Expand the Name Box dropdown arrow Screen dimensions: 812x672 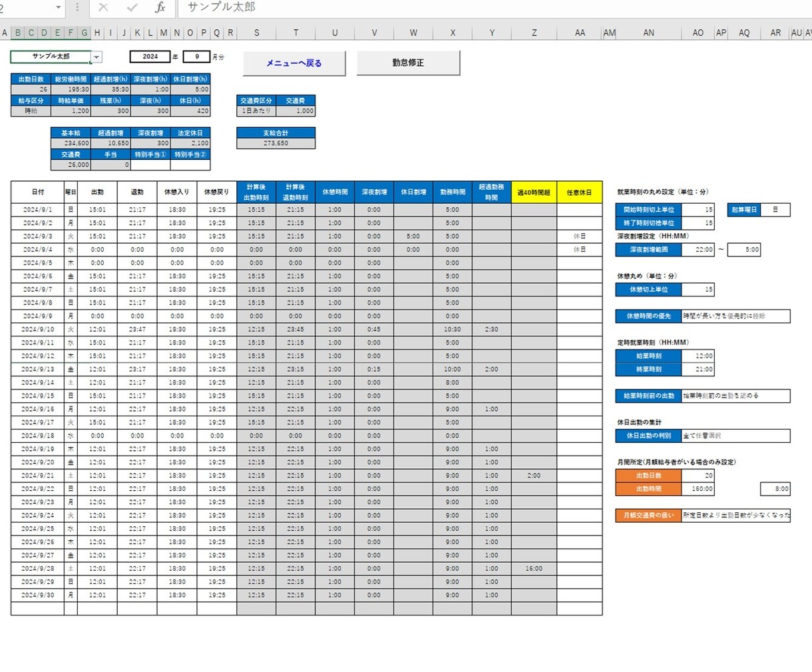pos(59,7)
